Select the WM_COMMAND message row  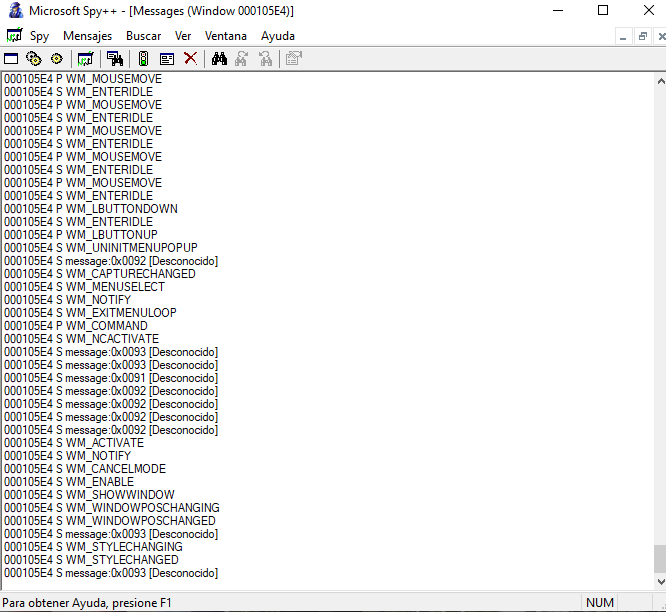pyautogui.click(x=76, y=326)
